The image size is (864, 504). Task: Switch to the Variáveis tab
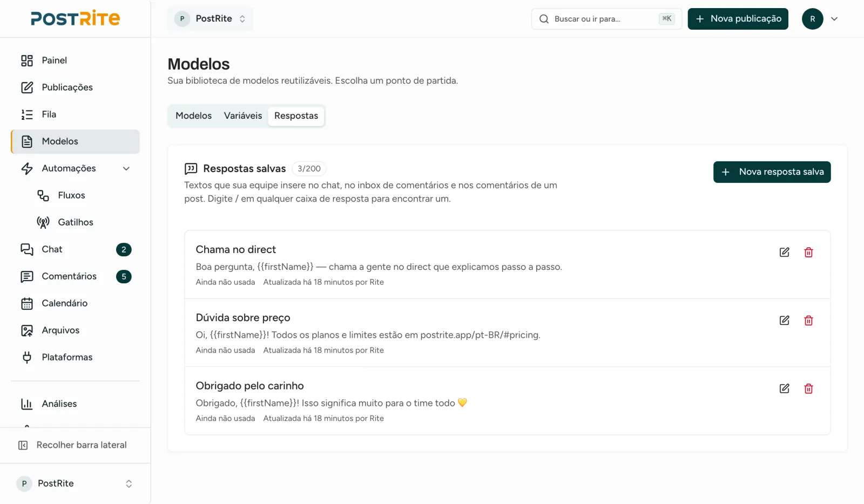(x=243, y=115)
